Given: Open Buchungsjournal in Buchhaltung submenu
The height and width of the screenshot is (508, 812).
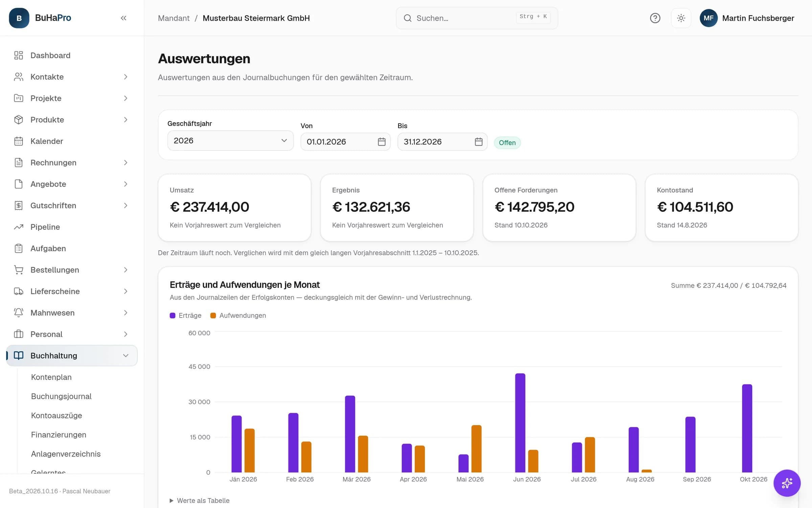Looking at the screenshot, I should (x=61, y=396).
